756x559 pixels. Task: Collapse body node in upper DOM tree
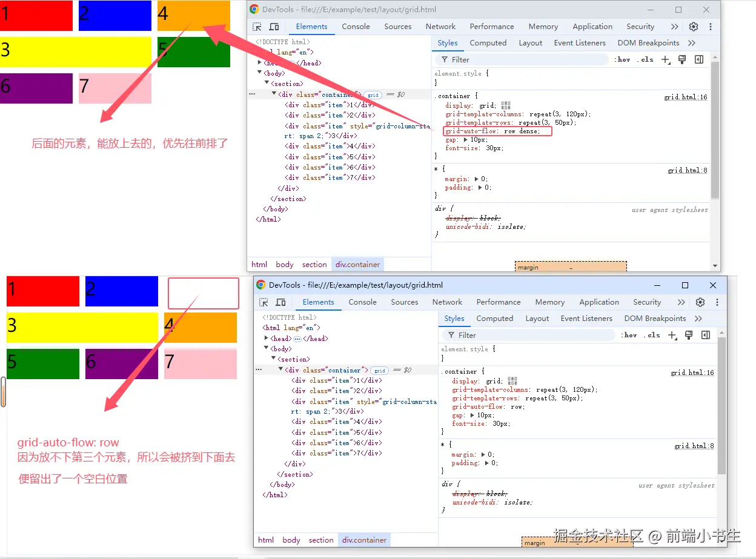(x=260, y=73)
